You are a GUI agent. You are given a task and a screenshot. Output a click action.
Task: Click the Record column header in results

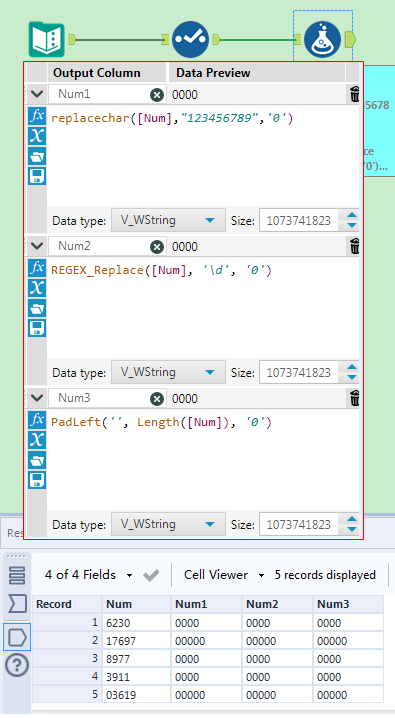(67, 604)
